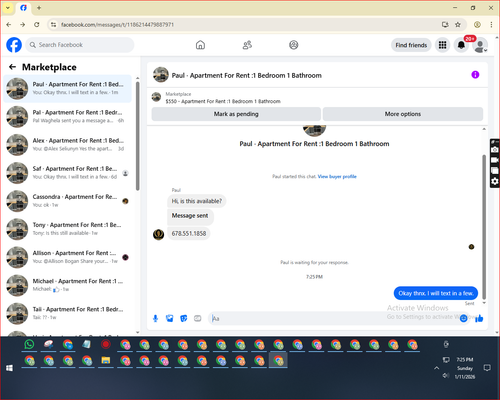500x400 pixels.
Task: Open Saf apartment conversation
Action: point(68,173)
